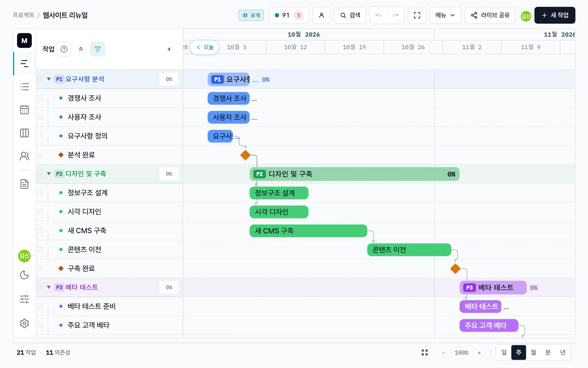Switch timeline scale to 분 quarter

pyautogui.click(x=548, y=352)
